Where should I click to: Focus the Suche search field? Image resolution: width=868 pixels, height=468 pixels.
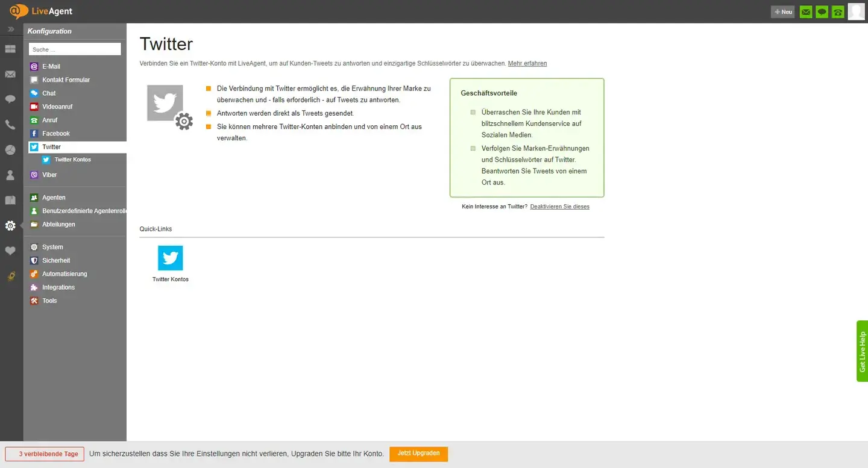[x=75, y=49]
